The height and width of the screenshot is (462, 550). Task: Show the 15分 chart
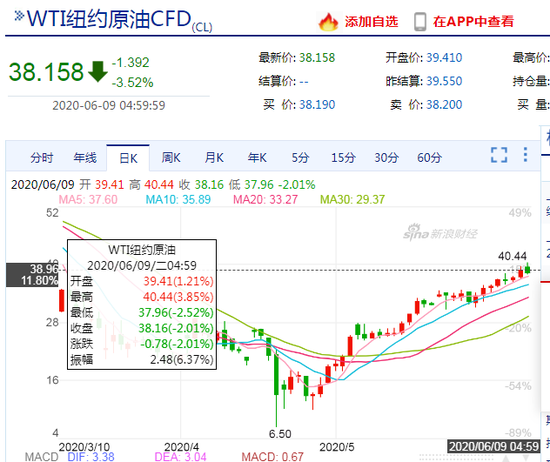click(x=343, y=158)
